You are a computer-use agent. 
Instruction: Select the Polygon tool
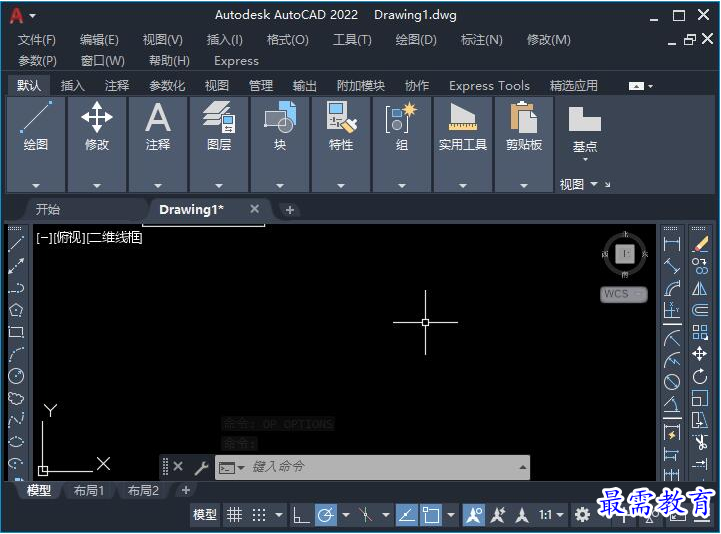click(x=16, y=310)
